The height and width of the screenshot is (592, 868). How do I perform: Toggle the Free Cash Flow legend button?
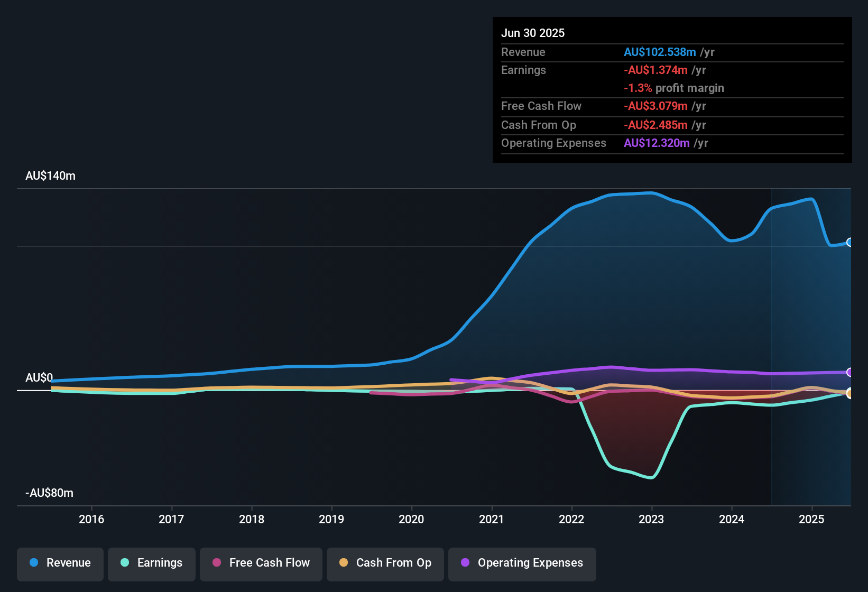tap(261, 564)
